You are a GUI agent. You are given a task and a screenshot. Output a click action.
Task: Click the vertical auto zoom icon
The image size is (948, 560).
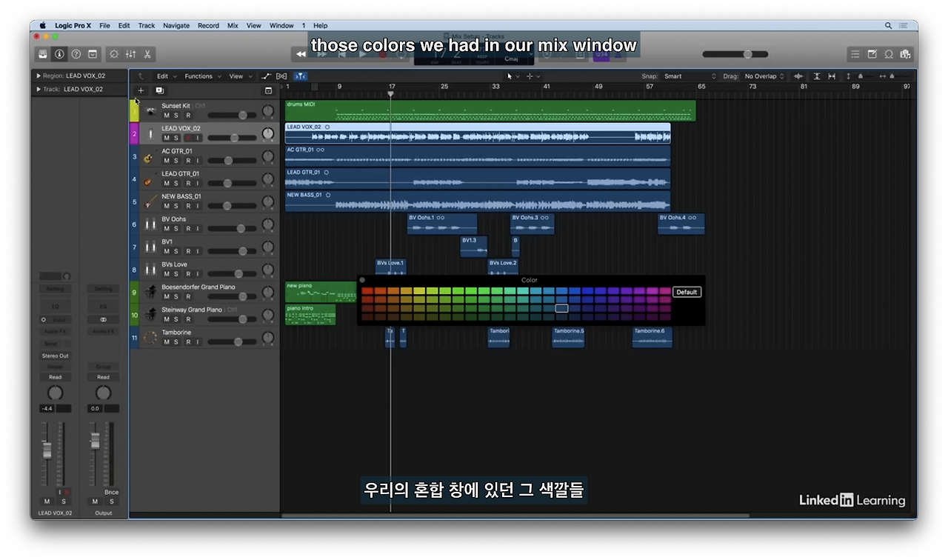(x=817, y=76)
